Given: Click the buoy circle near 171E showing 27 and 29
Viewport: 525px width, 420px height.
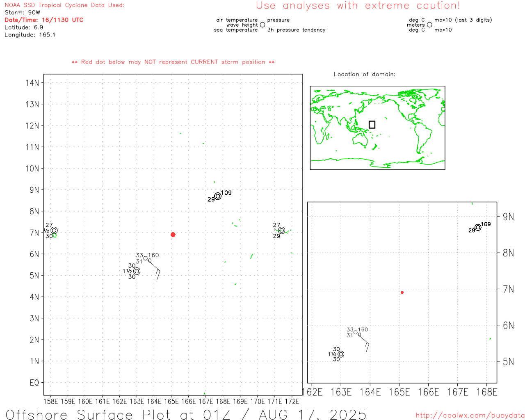Looking at the screenshot, I should (281, 231).
